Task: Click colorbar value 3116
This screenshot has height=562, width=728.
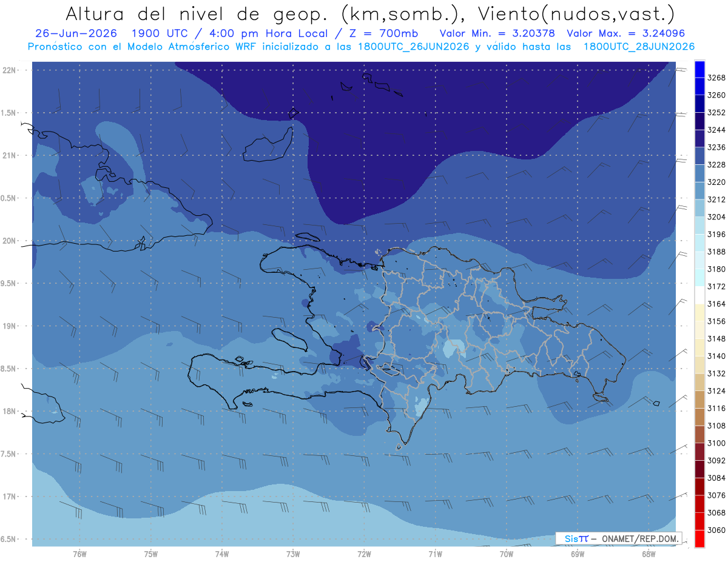Action: [716, 409]
